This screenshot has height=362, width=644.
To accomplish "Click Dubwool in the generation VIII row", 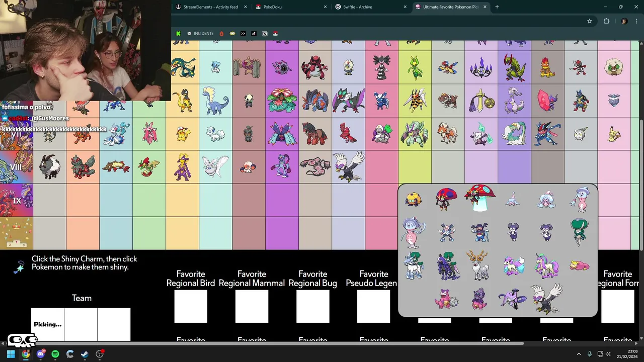I will coord(50,167).
